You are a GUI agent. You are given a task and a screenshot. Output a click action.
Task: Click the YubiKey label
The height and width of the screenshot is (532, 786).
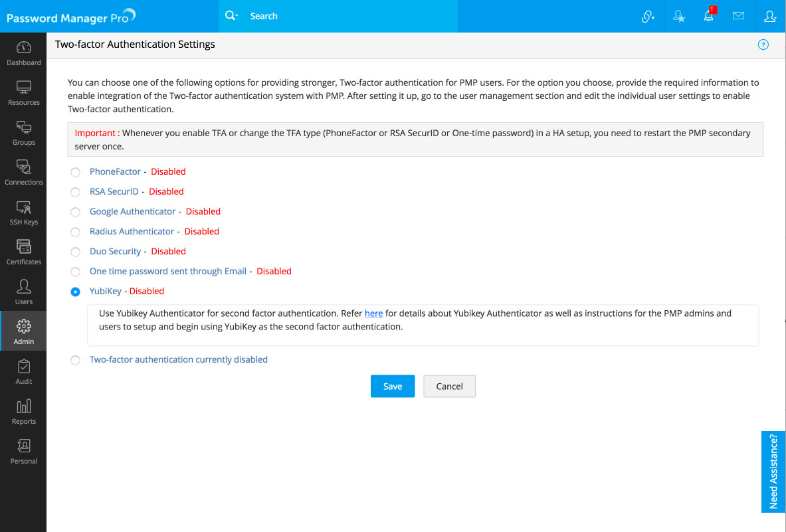pos(105,291)
